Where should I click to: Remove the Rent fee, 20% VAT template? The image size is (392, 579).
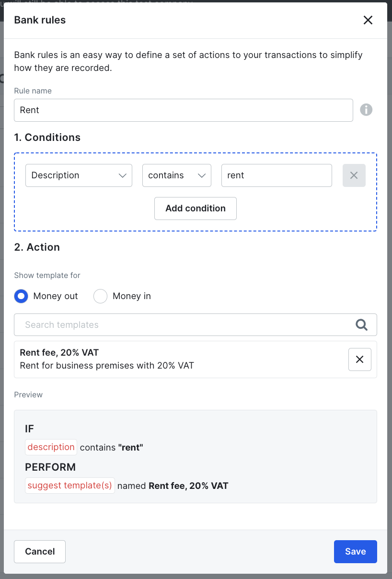[359, 359]
